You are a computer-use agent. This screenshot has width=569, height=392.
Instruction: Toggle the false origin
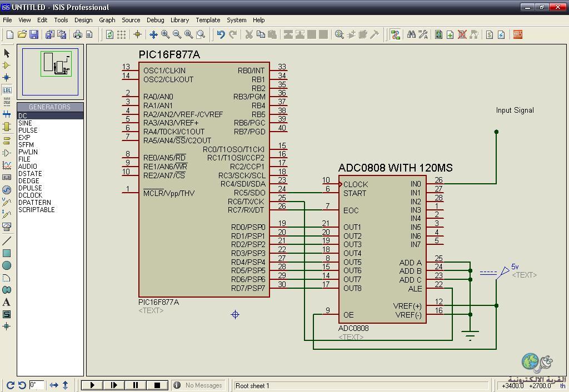[138, 34]
